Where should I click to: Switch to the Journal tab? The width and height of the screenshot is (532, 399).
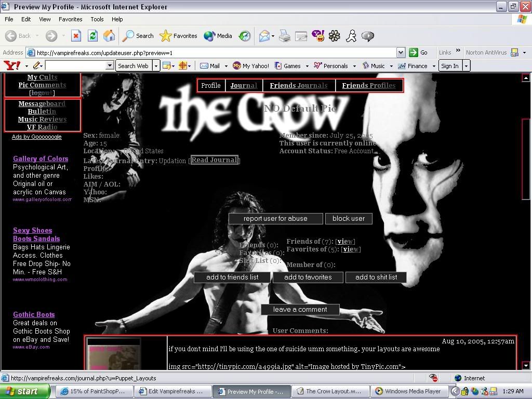(x=244, y=86)
